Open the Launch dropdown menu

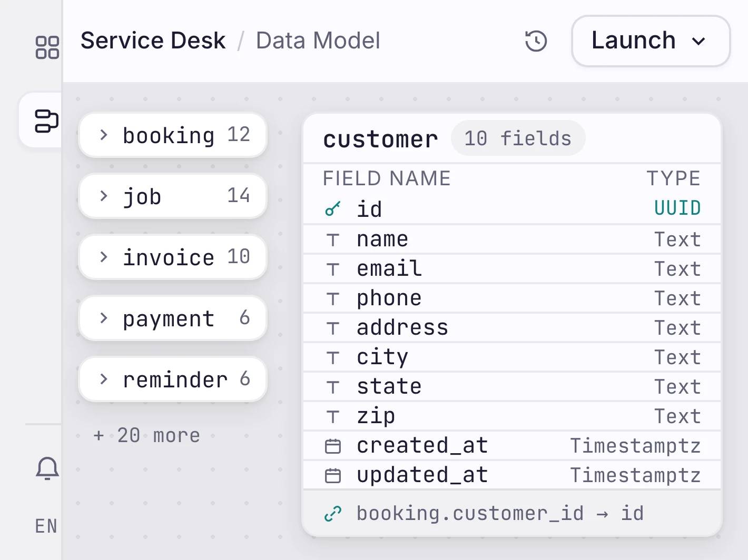[x=651, y=41]
